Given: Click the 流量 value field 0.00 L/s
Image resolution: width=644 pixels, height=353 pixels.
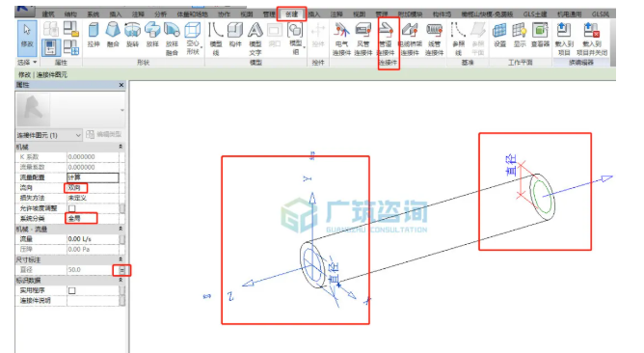Looking at the screenshot, I should (93, 239).
